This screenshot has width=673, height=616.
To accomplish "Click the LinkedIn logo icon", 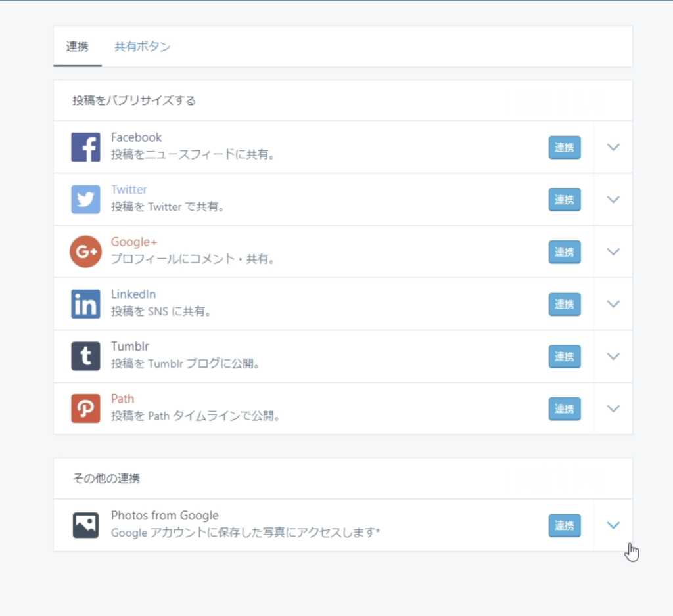I will [x=85, y=303].
